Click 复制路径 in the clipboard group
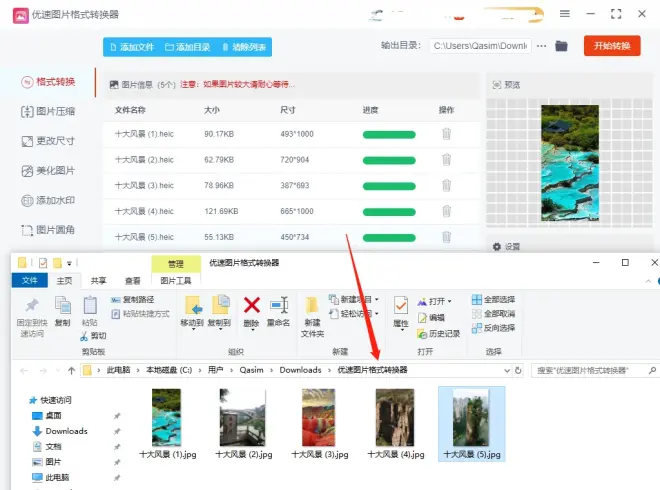 [x=133, y=300]
